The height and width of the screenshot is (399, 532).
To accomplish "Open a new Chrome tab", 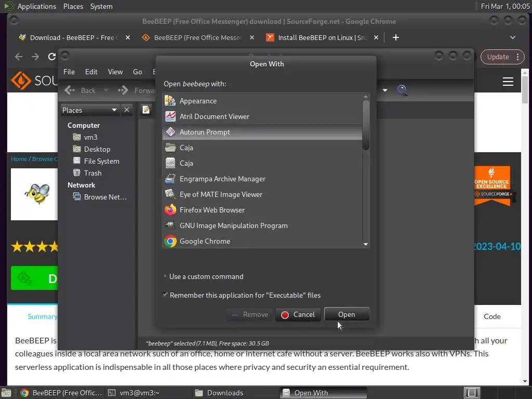I will point(395,37).
